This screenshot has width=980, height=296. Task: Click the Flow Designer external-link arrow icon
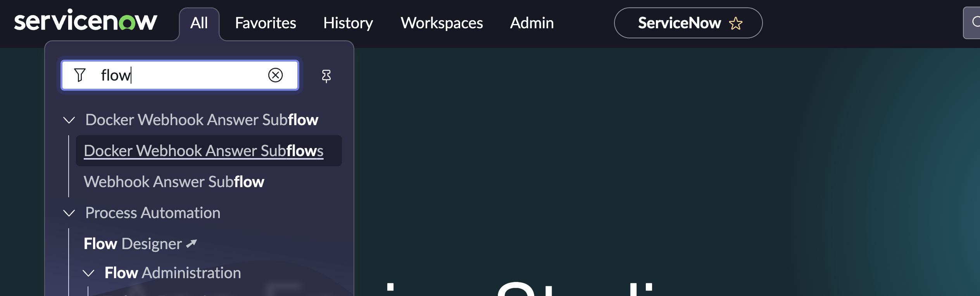[192, 244]
